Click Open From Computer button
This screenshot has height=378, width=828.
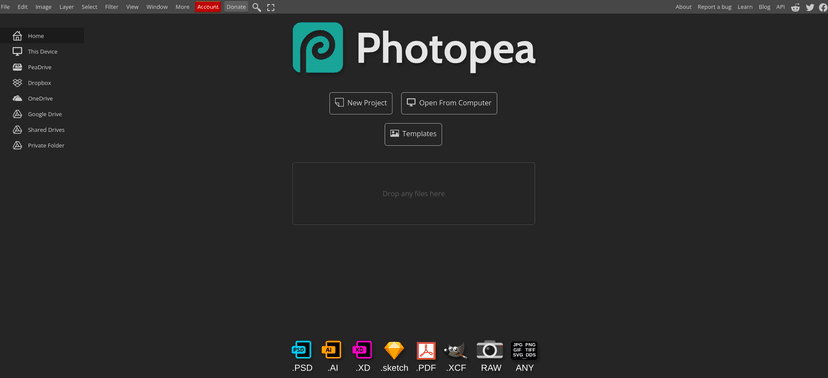(x=449, y=103)
